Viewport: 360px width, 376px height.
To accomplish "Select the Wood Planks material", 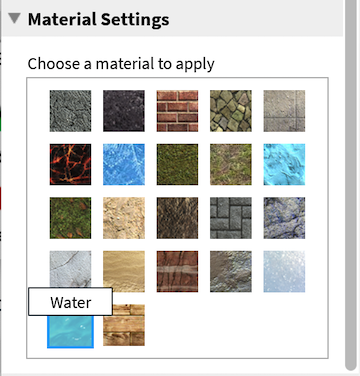I will (124, 325).
